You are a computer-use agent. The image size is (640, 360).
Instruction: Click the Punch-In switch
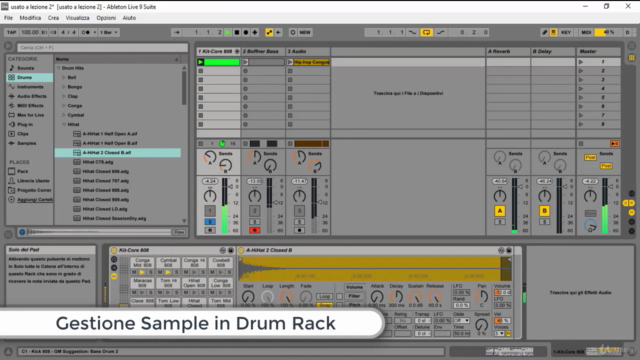[412, 32]
